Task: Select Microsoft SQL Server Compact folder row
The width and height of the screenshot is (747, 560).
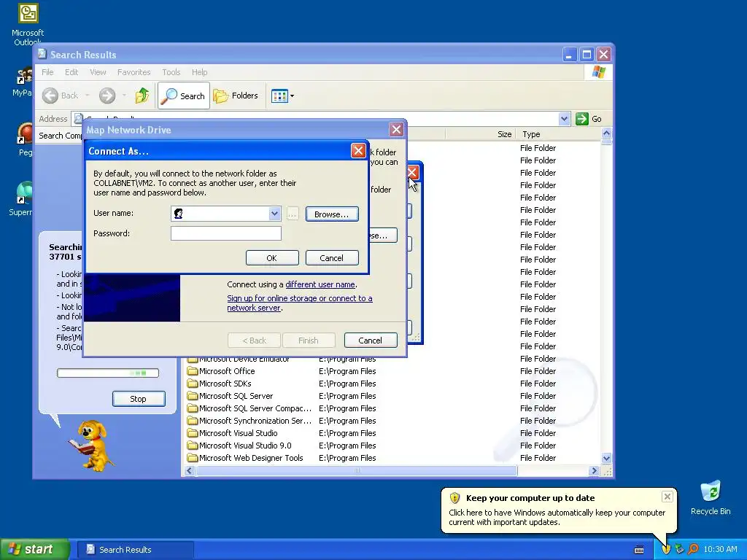Action: tap(255, 408)
